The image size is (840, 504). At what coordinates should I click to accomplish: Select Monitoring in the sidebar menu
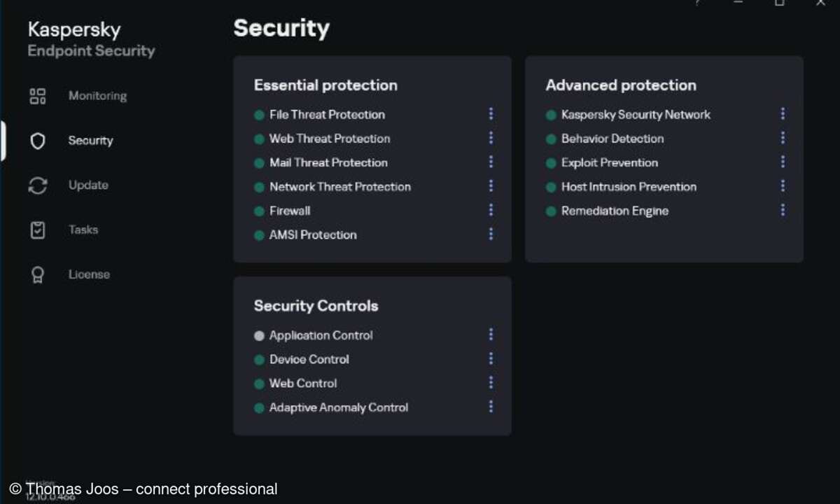[97, 96]
